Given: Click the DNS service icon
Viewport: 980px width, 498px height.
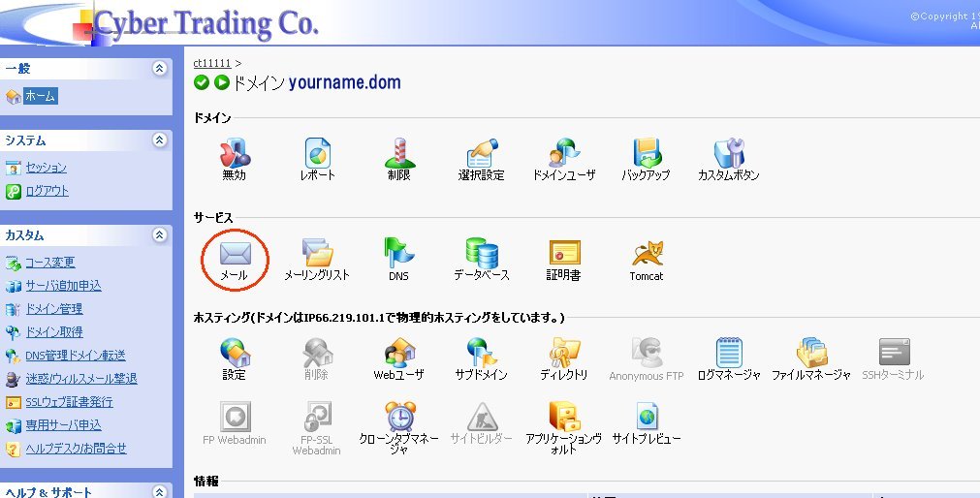Looking at the screenshot, I should click(x=398, y=255).
